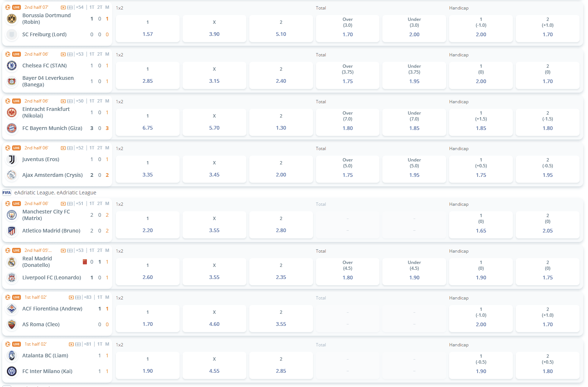Bet on SC Freiburg win at 5.10

[x=281, y=29]
